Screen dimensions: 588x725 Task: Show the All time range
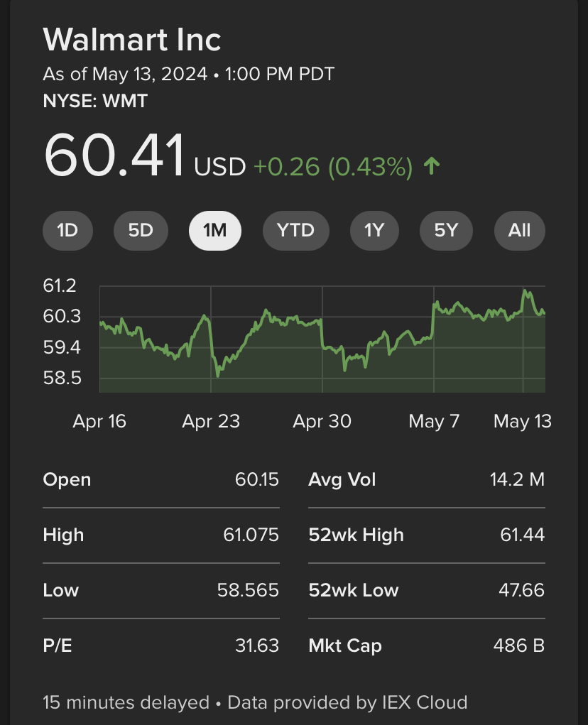[x=520, y=230]
